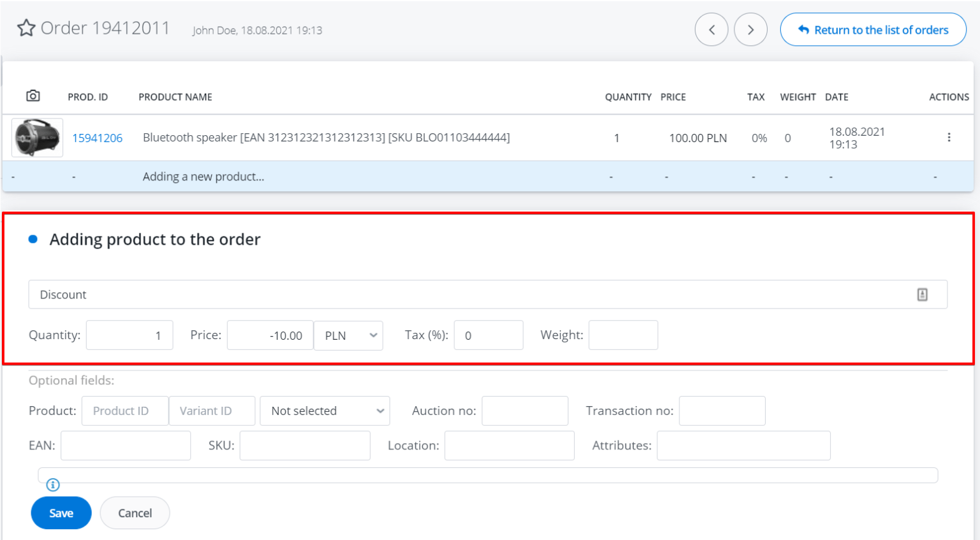Open the PLN currency dropdown
The width and height of the screenshot is (980, 540).
(x=348, y=335)
